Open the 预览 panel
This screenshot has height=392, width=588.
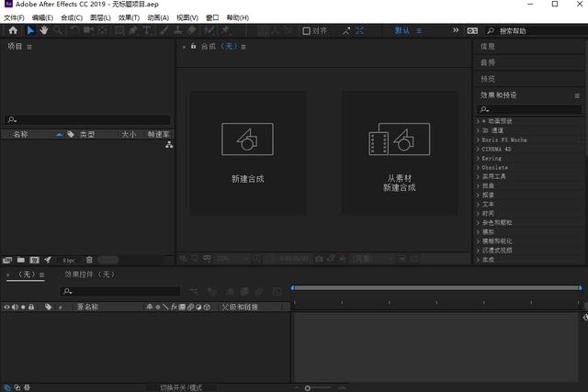pos(488,79)
